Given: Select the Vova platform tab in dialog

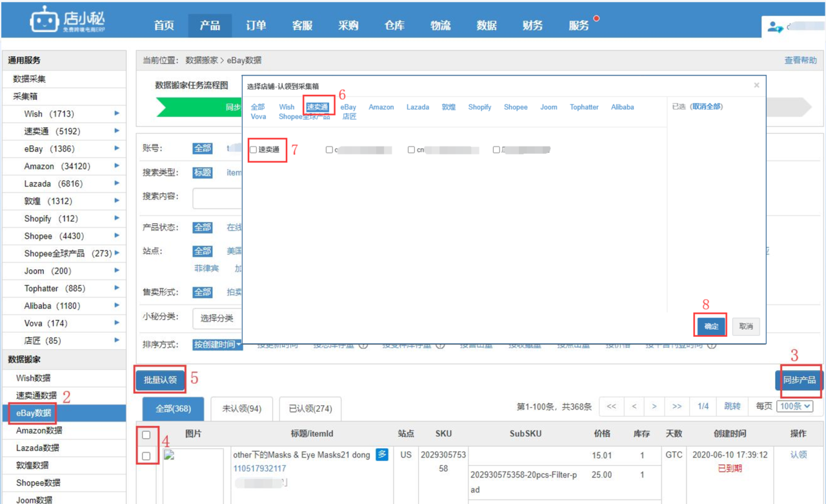Looking at the screenshot, I should point(258,117).
